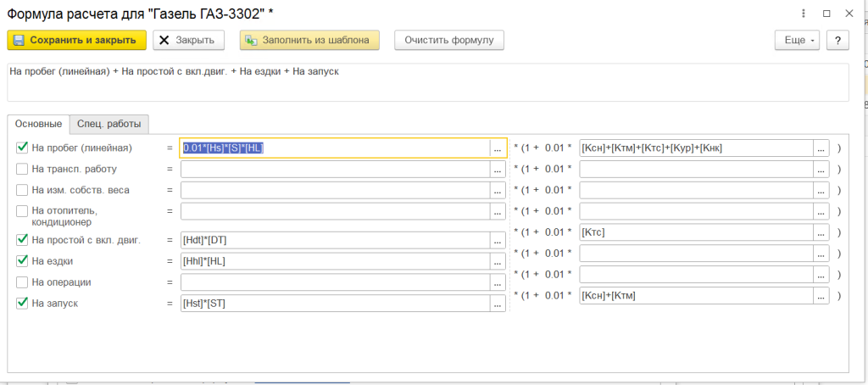Select the Основные tab

click(x=38, y=125)
